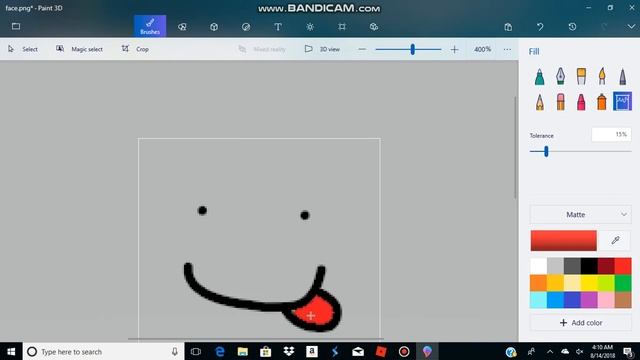Open the More options ellipsis
640x360 pixels.
[507, 49]
